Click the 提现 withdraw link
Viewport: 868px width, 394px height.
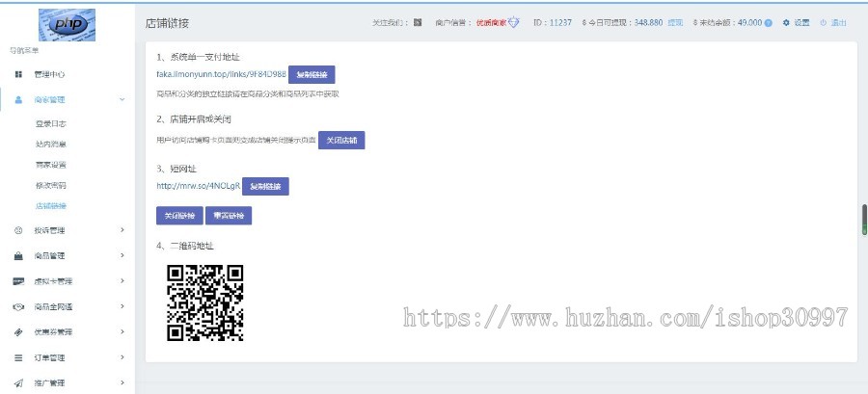pos(675,23)
